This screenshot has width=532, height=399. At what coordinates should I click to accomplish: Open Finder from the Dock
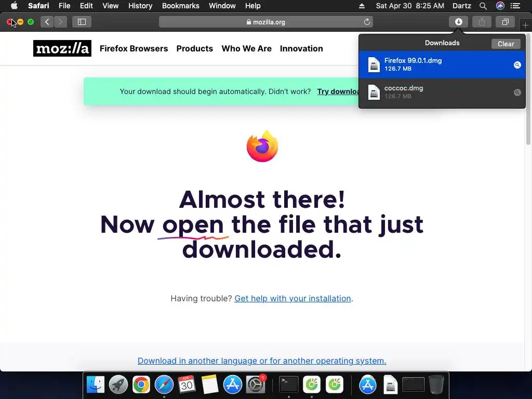(x=96, y=385)
